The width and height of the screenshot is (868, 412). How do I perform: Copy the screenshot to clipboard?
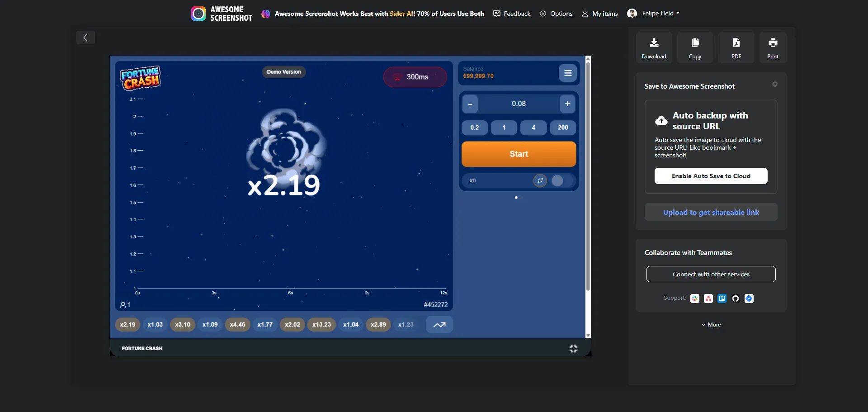pos(695,47)
